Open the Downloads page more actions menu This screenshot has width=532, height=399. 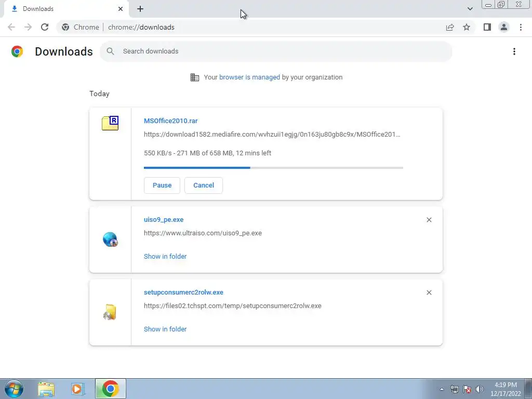514,51
